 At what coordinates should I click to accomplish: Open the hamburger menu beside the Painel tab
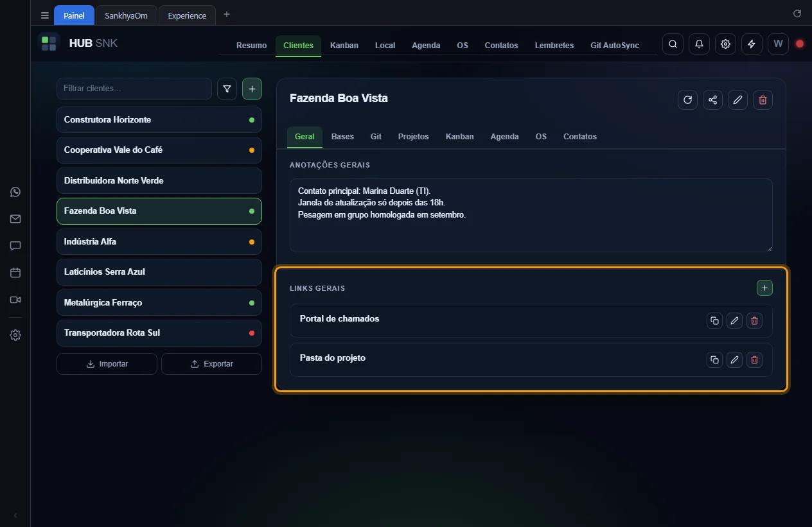45,15
